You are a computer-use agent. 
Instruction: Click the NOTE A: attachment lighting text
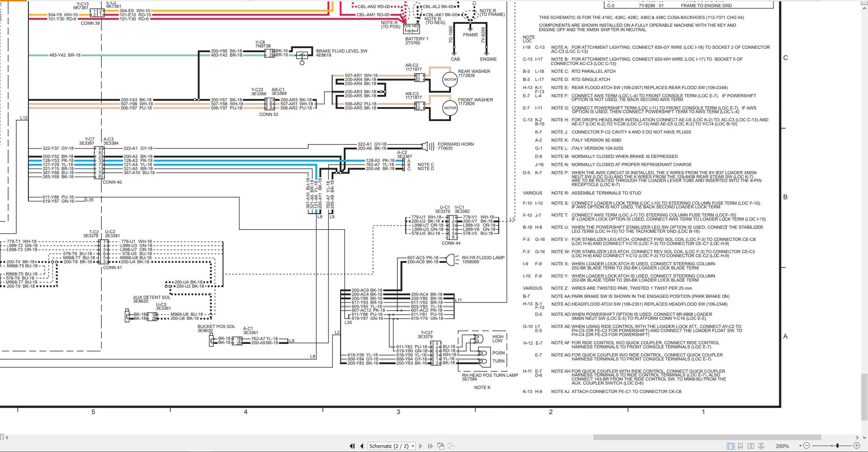660,49
